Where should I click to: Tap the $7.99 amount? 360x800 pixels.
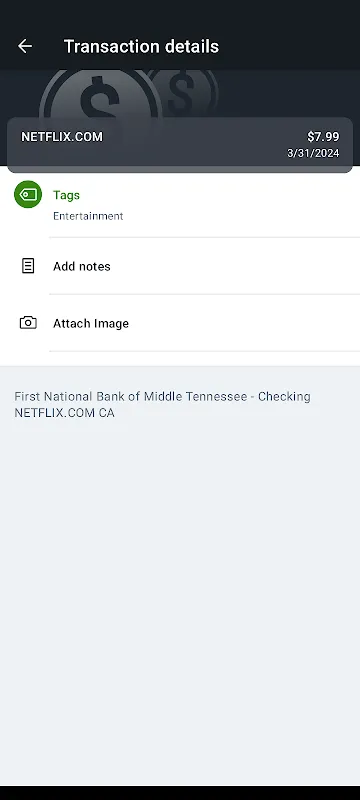(x=323, y=137)
